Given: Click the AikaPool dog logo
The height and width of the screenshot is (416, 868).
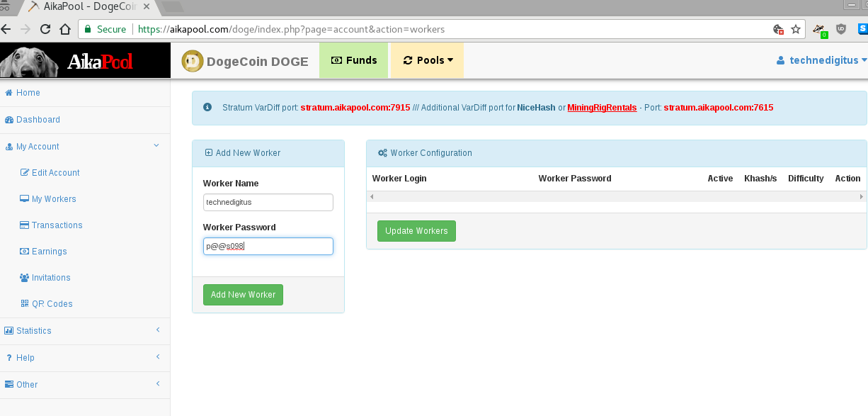Looking at the screenshot, I should click(85, 60).
